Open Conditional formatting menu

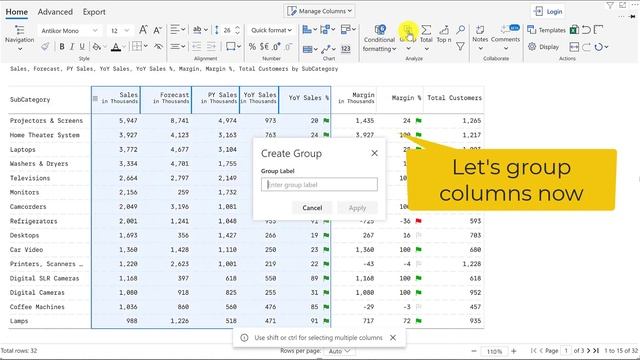380,39
